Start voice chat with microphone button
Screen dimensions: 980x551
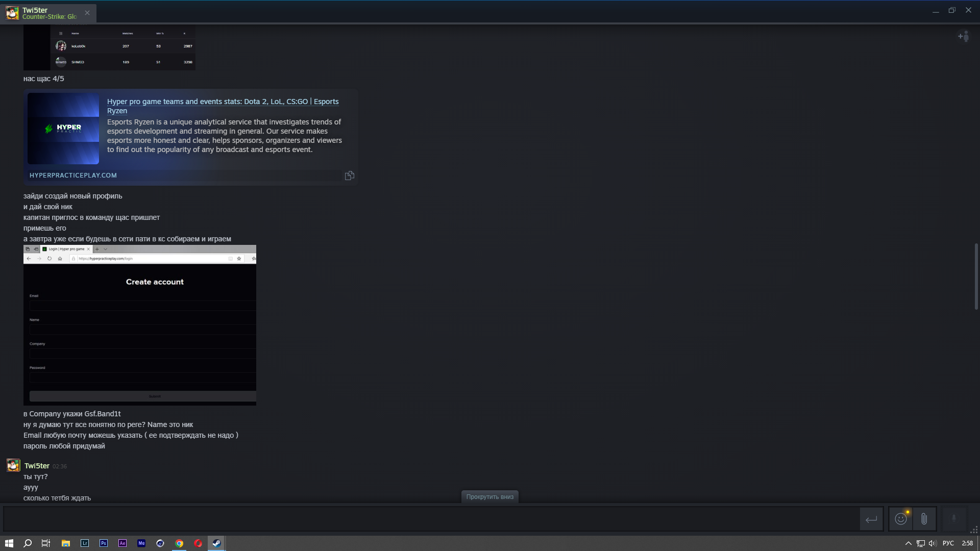(953, 519)
